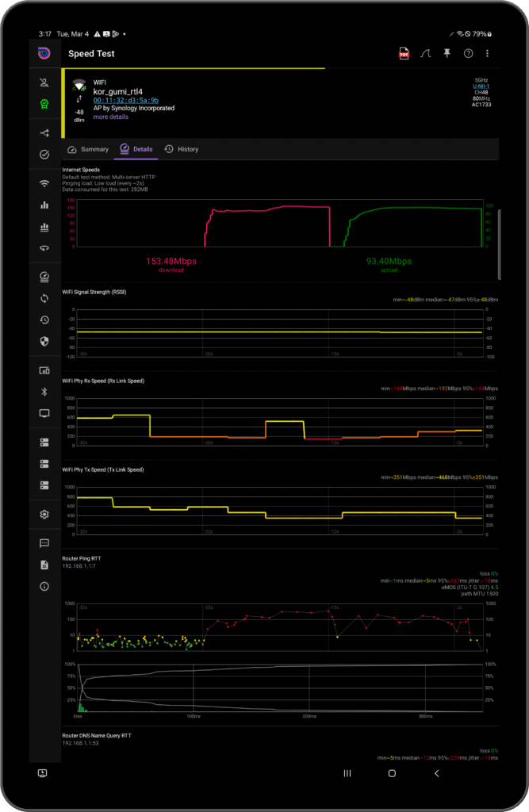Click the Speed Test page title
The width and height of the screenshot is (529, 812).
pyautogui.click(x=91, y=53)
